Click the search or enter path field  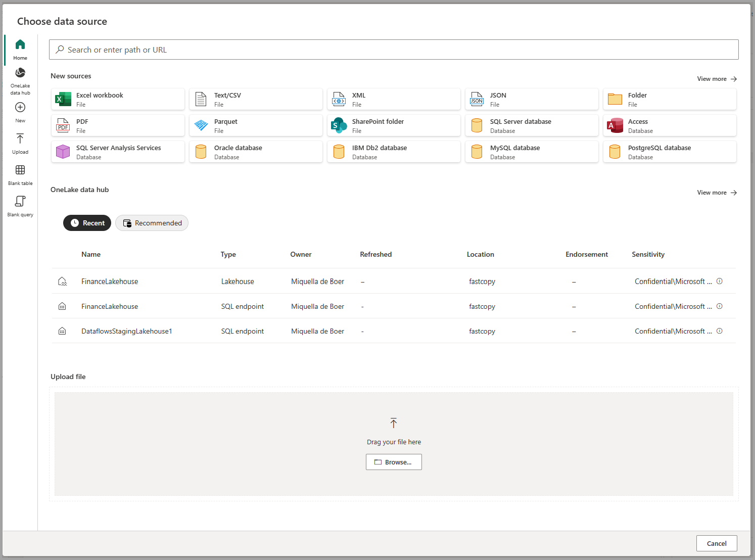click(394, 50)
